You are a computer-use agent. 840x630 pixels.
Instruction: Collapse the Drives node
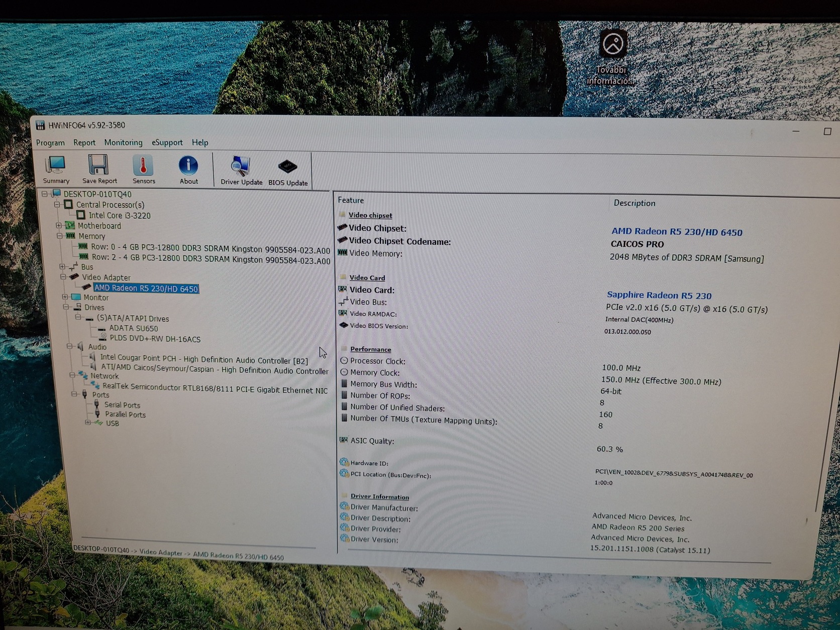point(66,307)
